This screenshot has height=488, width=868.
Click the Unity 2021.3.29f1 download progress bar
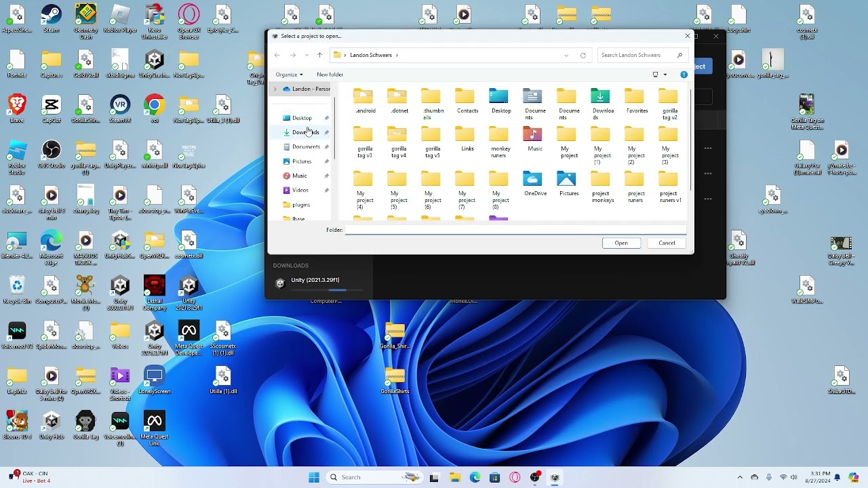[x=328, y=290]
